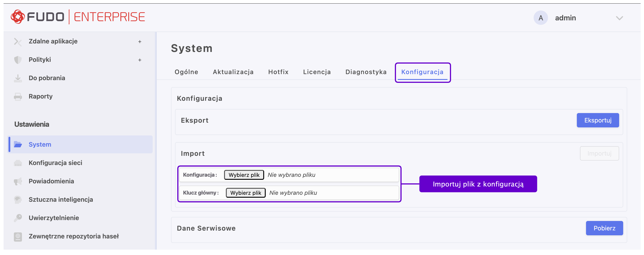Image resolution: width=644 pixels, height=255 pixels.
Task: Open the Aktualizacja tab
Action: 233,72
